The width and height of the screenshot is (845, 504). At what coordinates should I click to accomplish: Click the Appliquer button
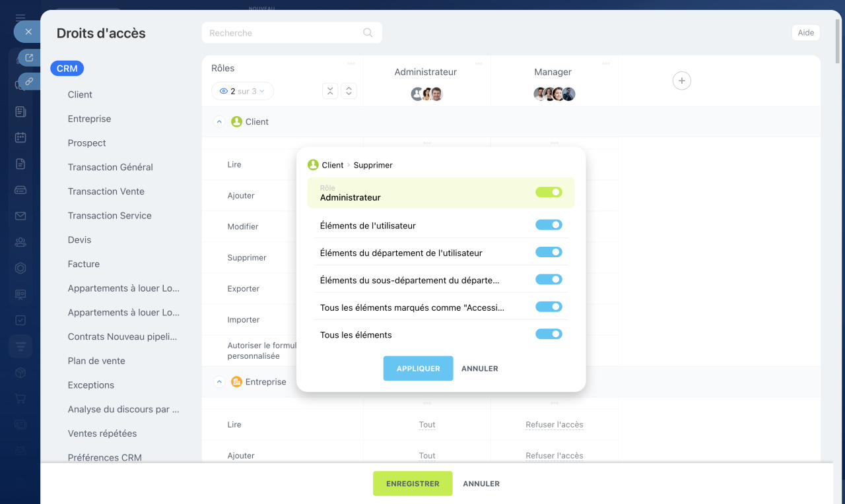[418, 369]
